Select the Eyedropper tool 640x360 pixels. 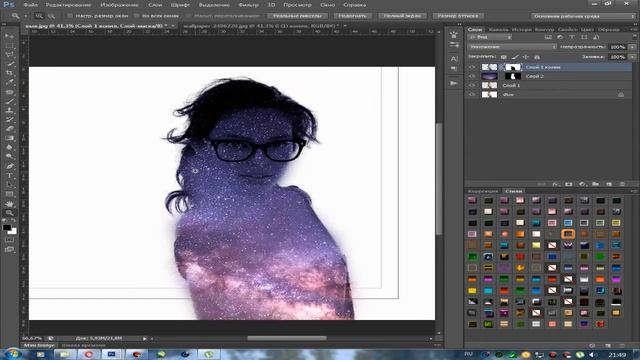point(9,82)
